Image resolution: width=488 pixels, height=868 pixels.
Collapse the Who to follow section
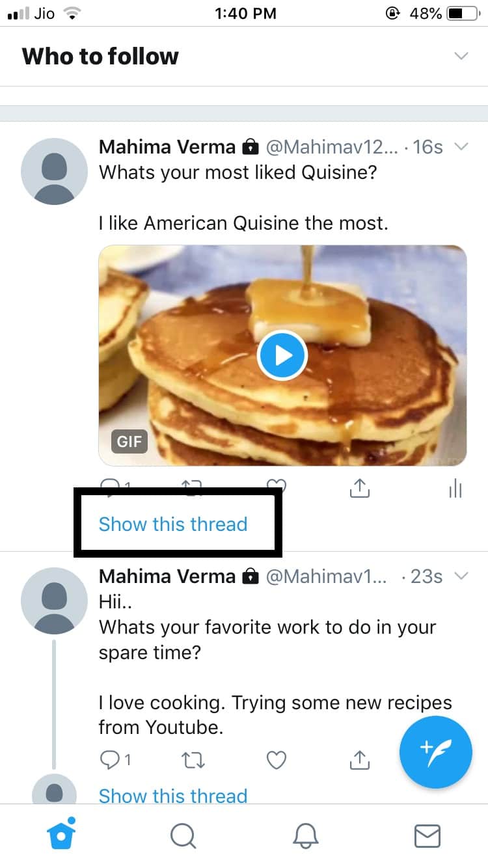[x=461, y=56]
